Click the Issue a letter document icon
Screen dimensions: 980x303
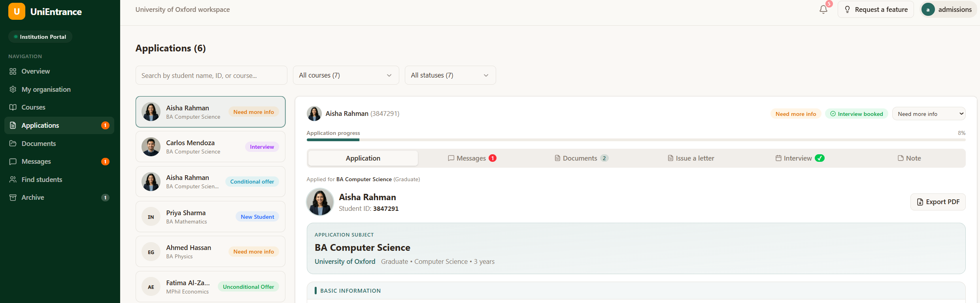tap(670, 158)
